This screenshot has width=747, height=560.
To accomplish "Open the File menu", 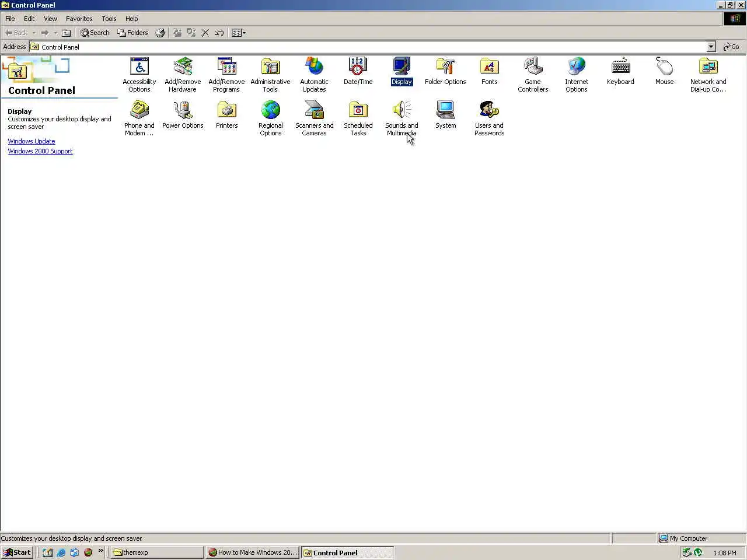I will click(x=10, y=19).
